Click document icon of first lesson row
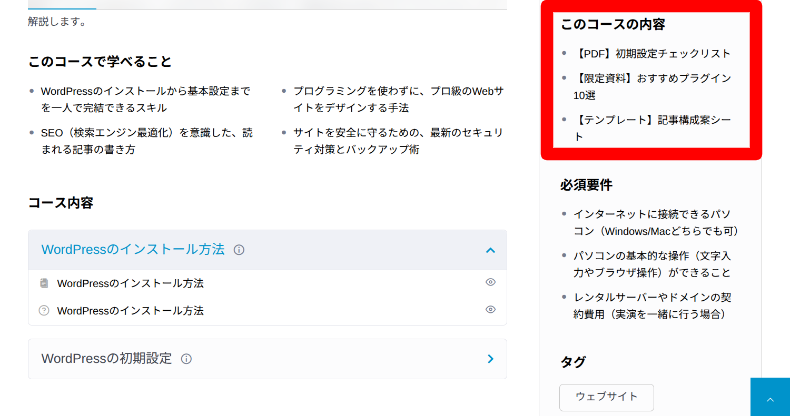The width and height of the screenshot is (790, 416). [44, 283]
